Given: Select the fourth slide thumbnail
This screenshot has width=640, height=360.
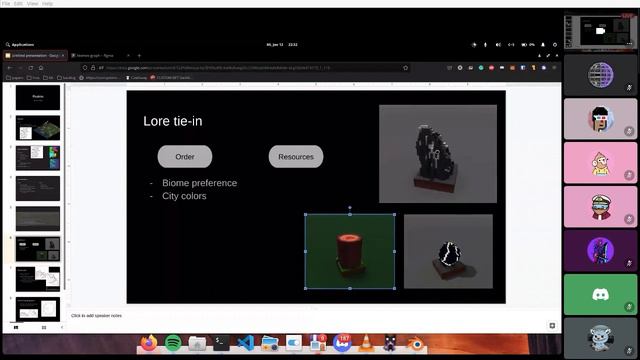Looking at the screenshot, I should click(38, 188).
